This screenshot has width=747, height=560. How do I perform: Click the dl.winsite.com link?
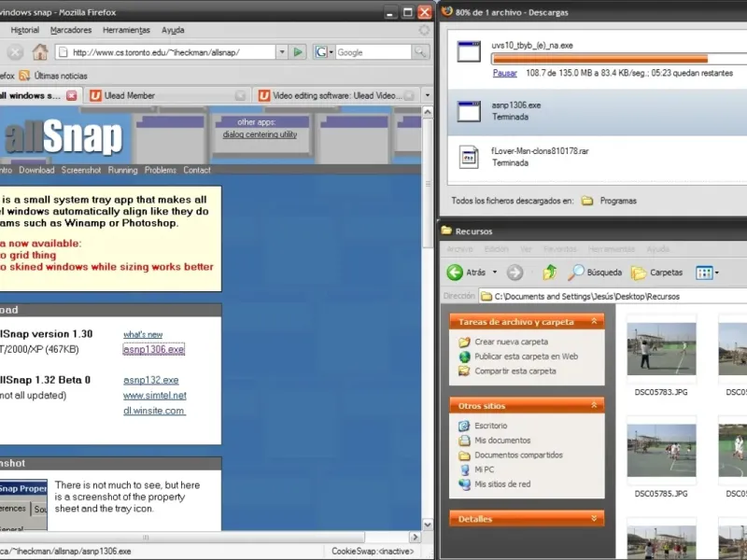[154, 411]
